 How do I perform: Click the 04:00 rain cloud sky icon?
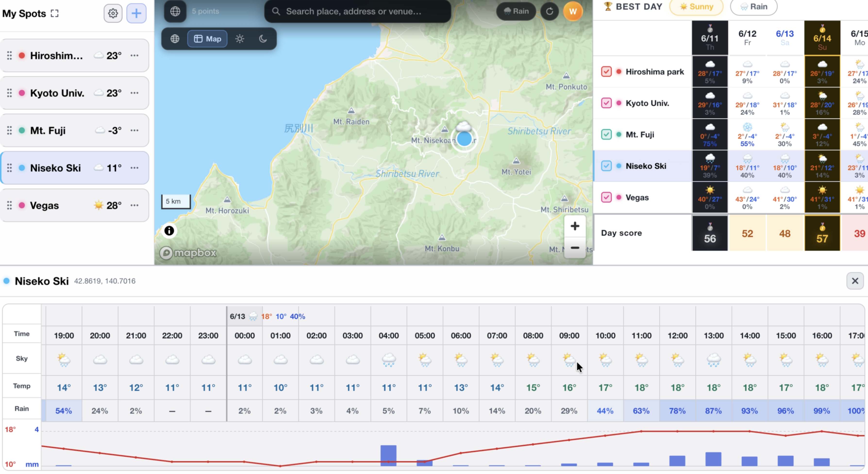389,360
